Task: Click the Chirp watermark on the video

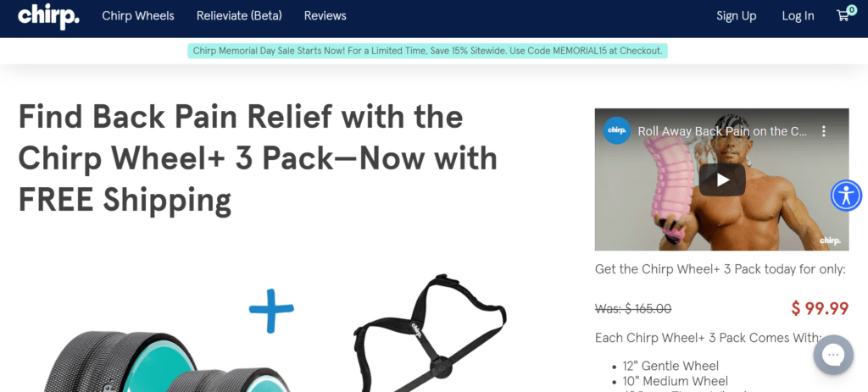Action: (x=830, y=240)
